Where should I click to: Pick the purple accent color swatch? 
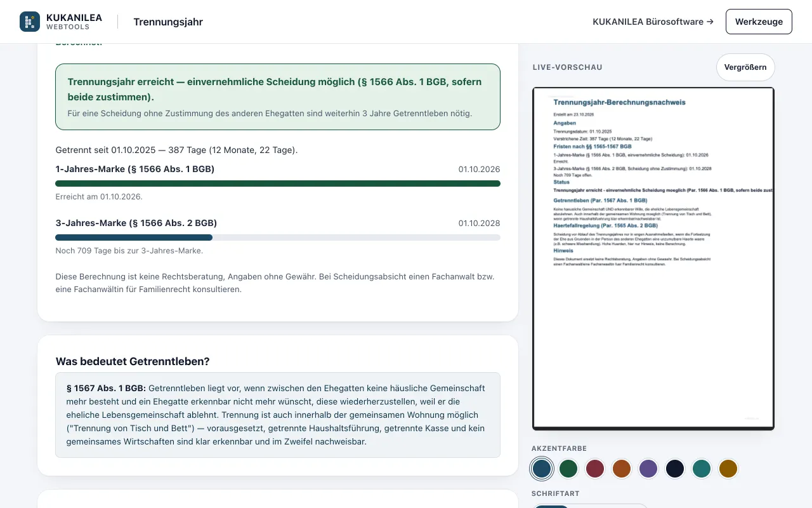648,469
